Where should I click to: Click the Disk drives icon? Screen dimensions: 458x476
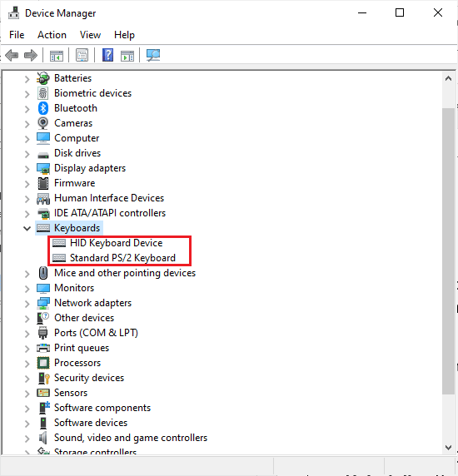tap(43, 155)
